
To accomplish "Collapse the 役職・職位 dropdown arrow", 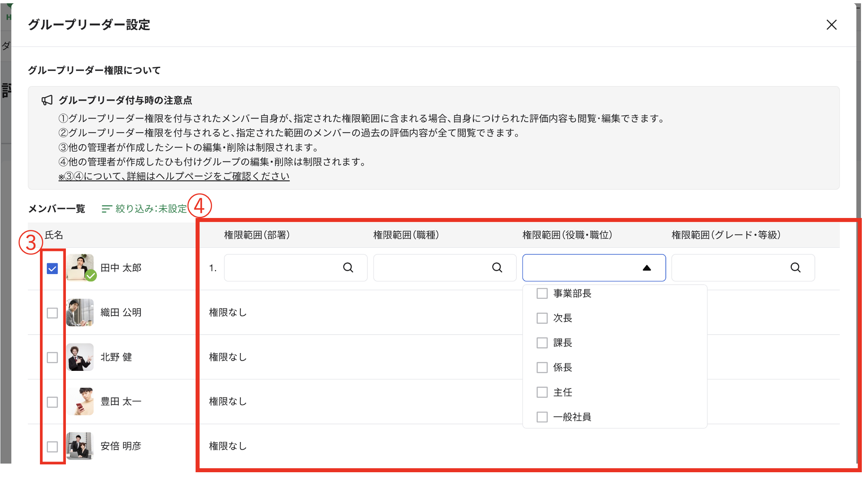I will pyautogui.click(x=646, y=268).
